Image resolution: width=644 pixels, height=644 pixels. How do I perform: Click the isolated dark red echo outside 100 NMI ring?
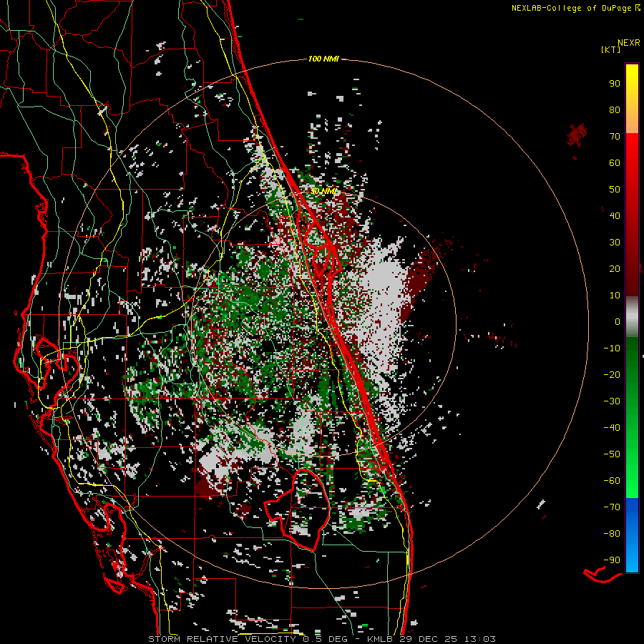577,135
